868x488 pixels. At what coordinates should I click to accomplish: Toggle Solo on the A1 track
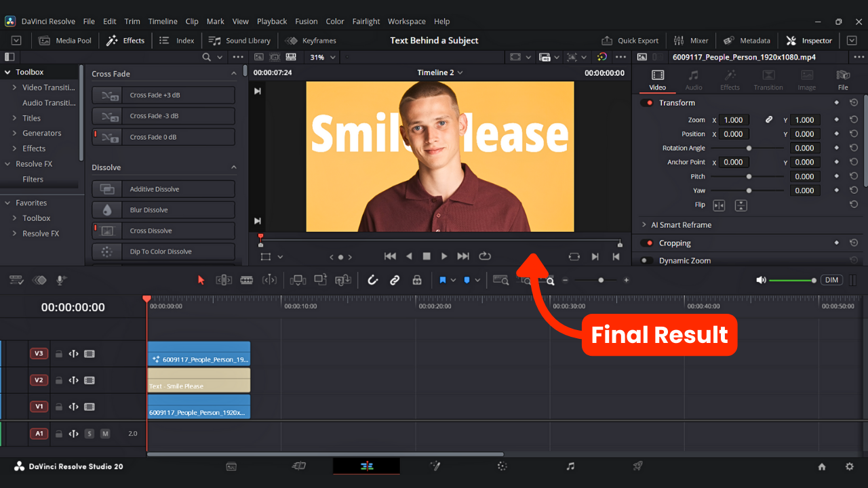tap(89, 433)
